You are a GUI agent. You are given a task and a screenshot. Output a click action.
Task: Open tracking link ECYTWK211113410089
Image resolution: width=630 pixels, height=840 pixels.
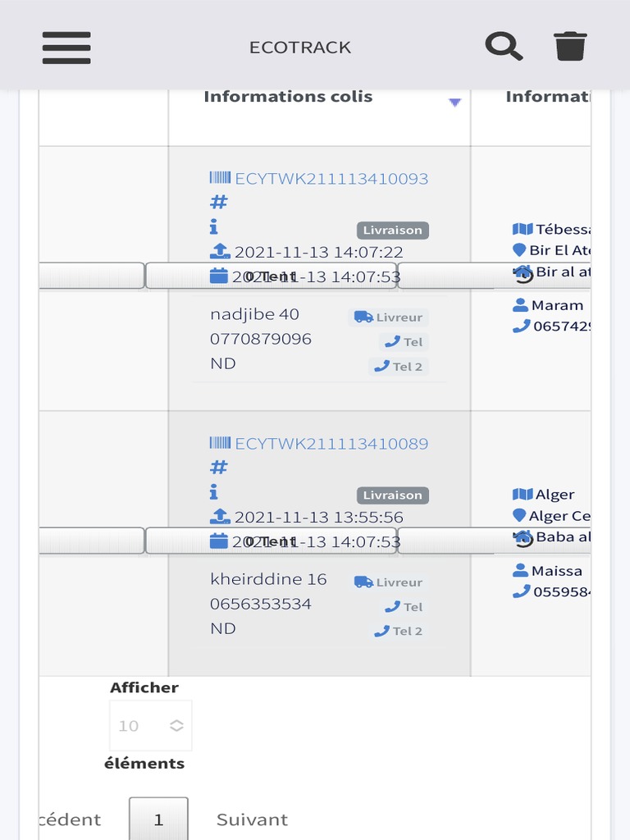(331, 444)
